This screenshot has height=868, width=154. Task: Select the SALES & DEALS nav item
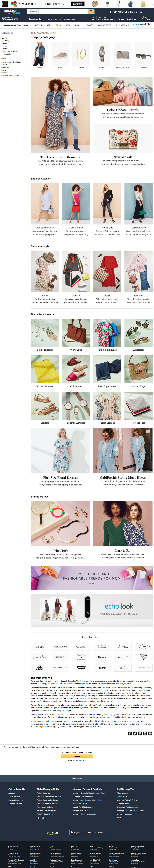(x=104, y=25)
